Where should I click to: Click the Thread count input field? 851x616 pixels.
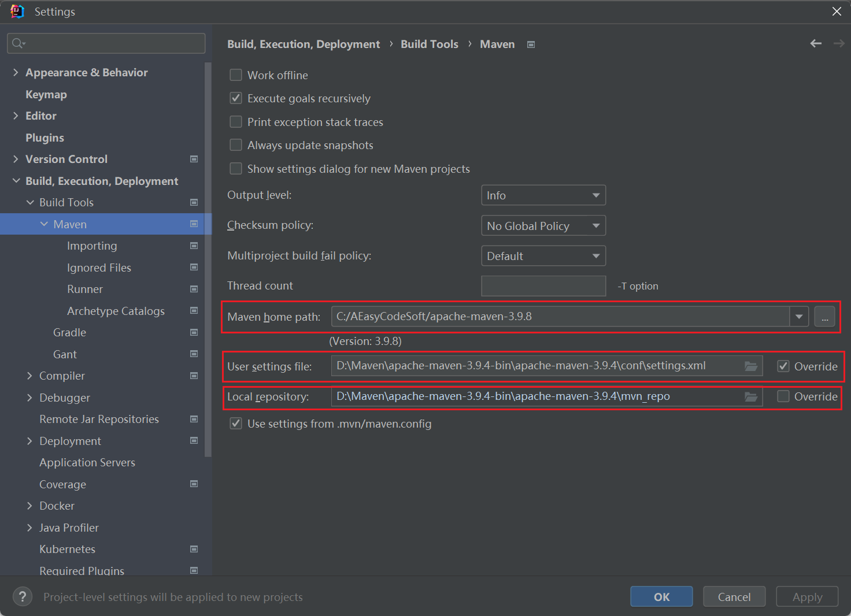coord(543,286)
